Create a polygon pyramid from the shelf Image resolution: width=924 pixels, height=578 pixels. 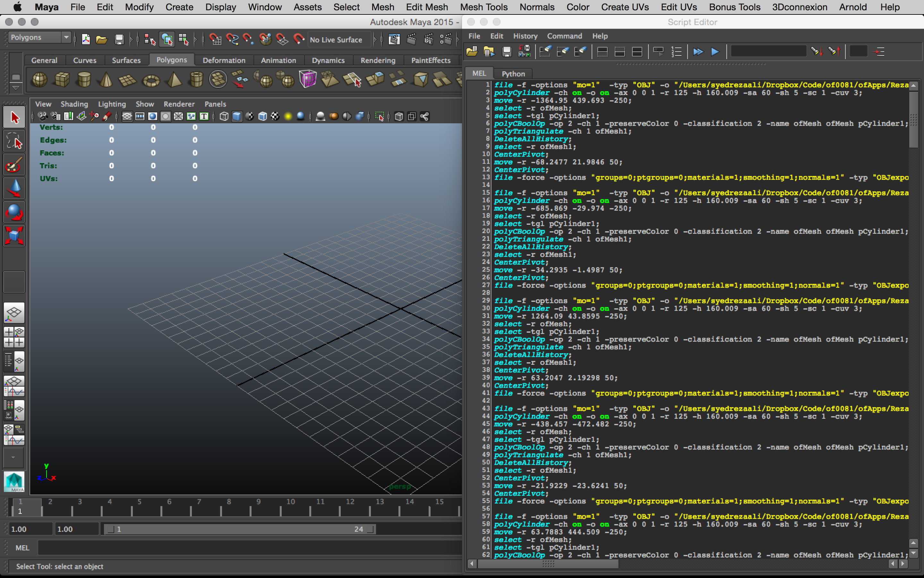[x=175, y=80]
